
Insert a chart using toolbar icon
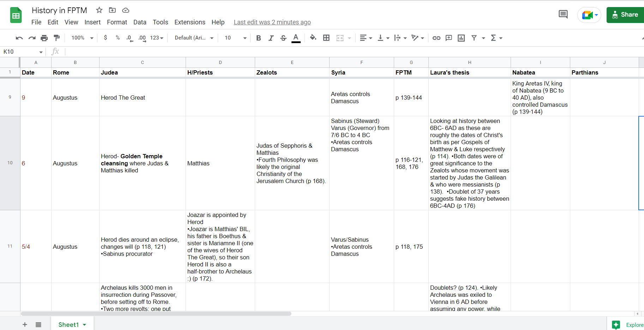tap(461, 38)
